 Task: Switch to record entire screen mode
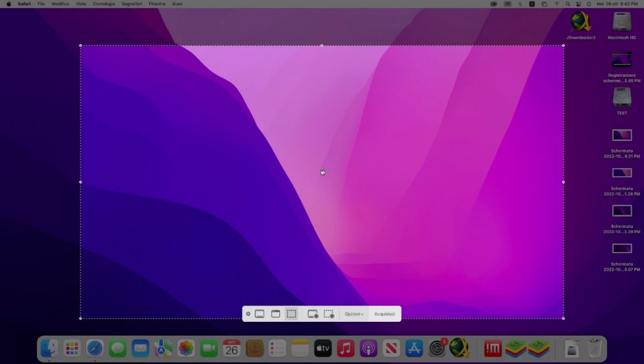pyautogui.click(x=313, y=314)
